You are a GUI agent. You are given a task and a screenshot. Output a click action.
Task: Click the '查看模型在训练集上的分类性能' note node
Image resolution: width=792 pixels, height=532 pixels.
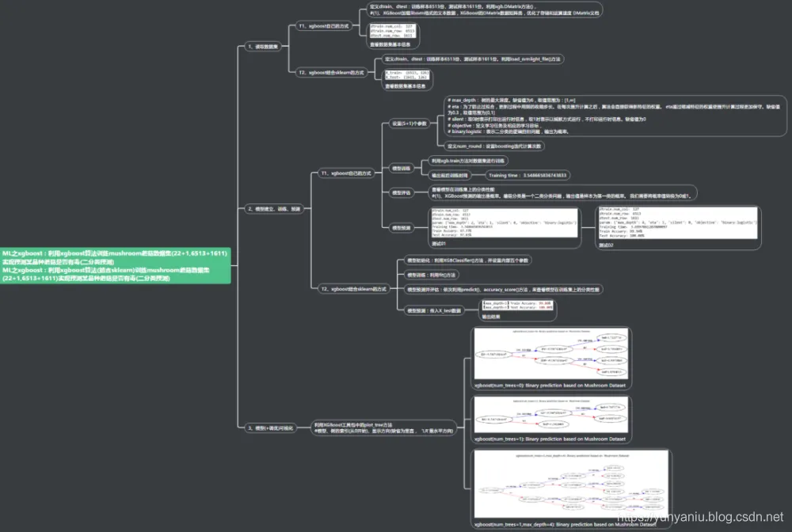click(x=562, y=192)
